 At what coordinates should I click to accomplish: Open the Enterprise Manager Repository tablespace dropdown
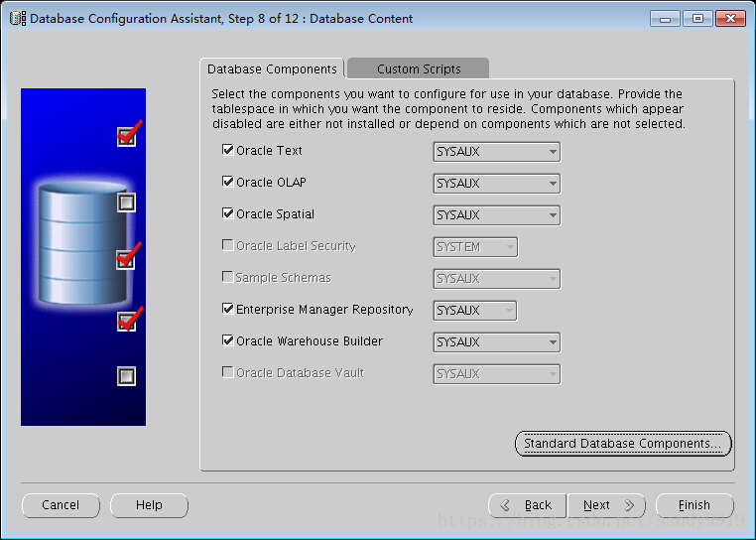(x=475, y=311)
